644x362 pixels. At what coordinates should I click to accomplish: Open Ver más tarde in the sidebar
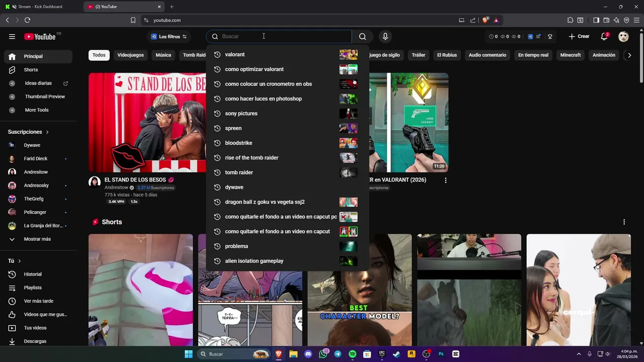click(x=38, y=301)
